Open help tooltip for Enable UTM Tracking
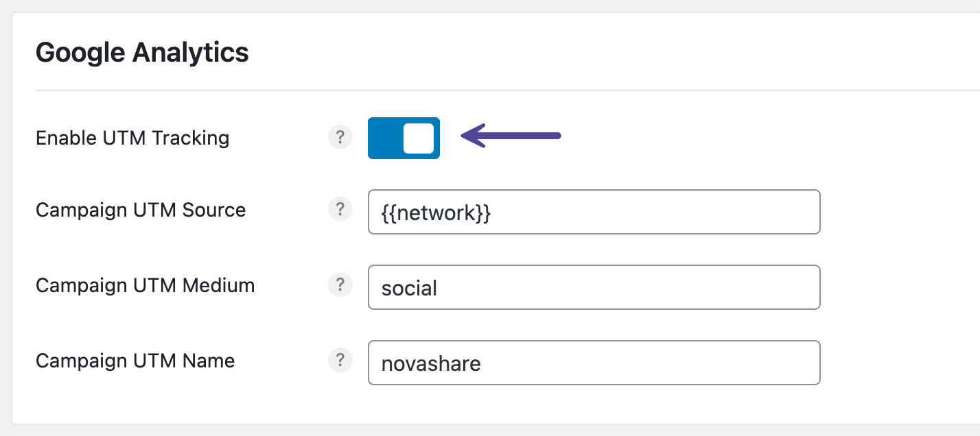980x436 pixels. tap(340, 138)
